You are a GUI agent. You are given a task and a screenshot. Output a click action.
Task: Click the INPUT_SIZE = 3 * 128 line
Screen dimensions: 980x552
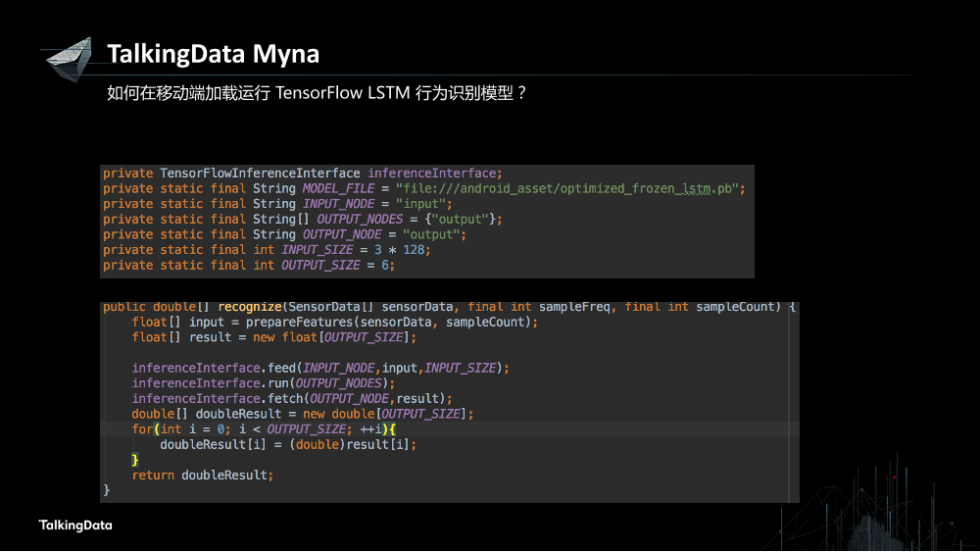tap(267, 250)
